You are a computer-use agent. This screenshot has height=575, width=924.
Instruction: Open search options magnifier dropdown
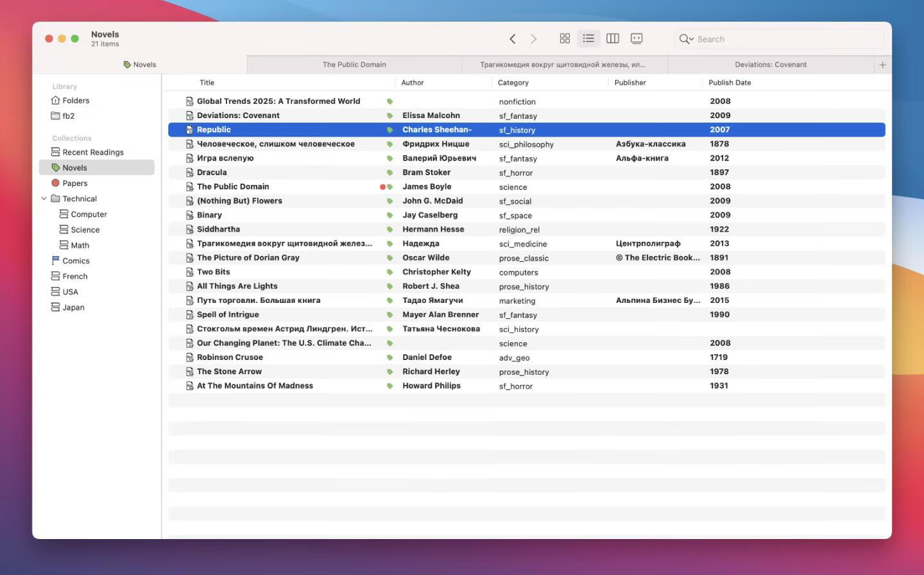(686, 39)
